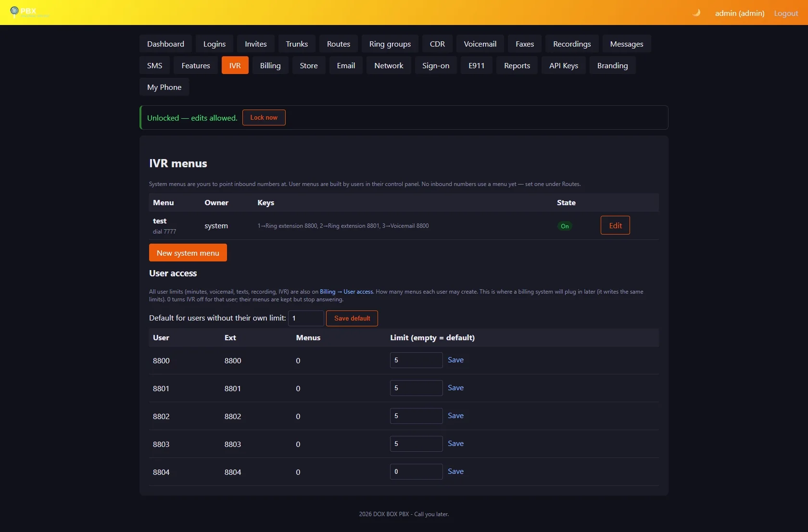Select the SMS tab
Viewport: 808px width, 532px height.
(154, 65)
